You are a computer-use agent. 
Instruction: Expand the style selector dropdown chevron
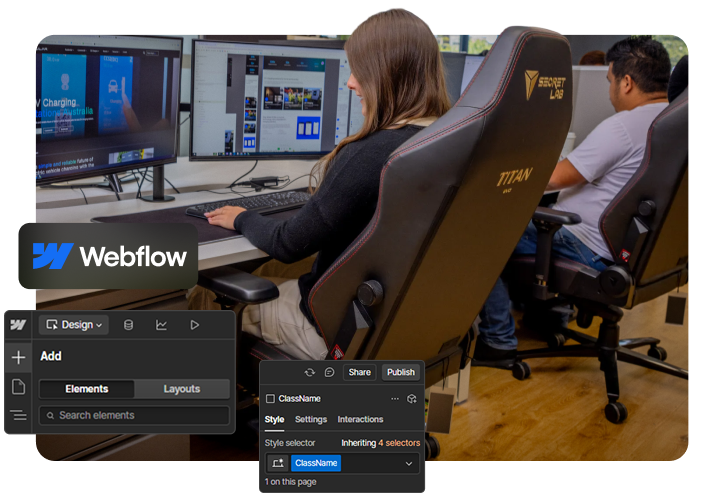[409, 463]
